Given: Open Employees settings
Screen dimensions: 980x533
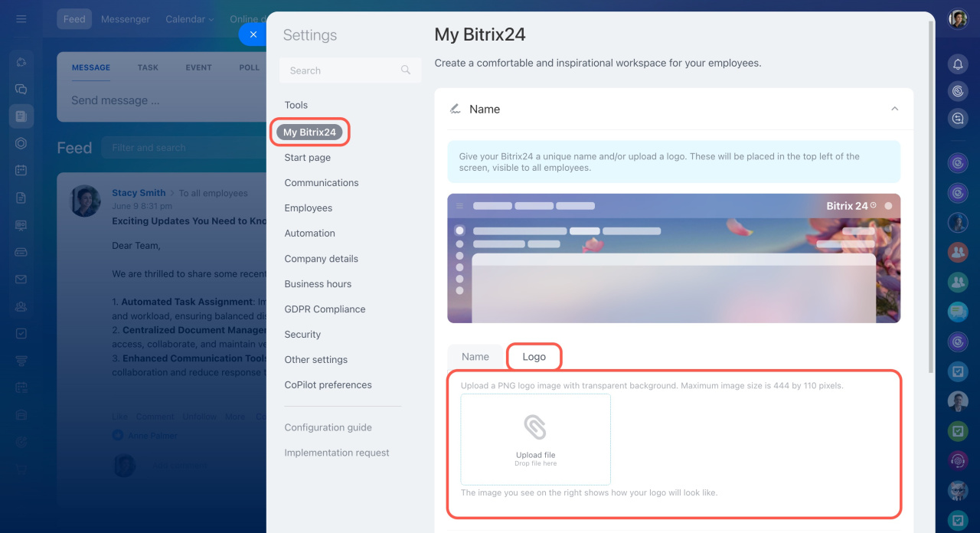Looking at the screenshot, I should click(308, 208).
